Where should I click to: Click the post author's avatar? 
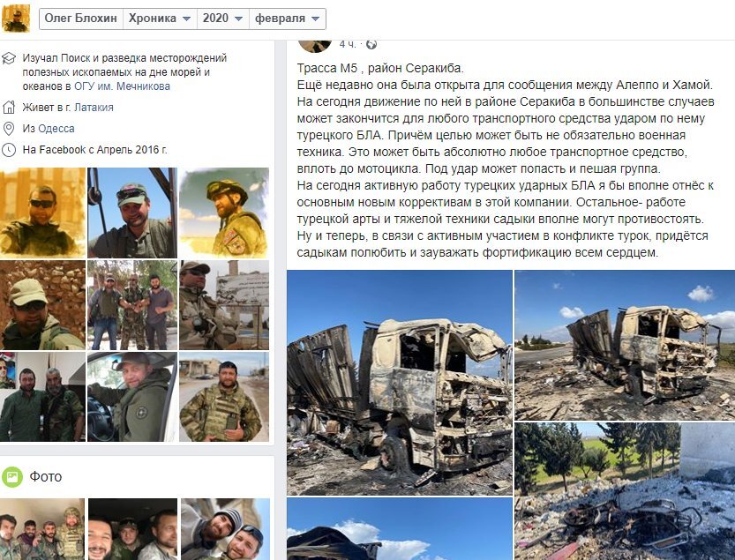click(314, 46)
